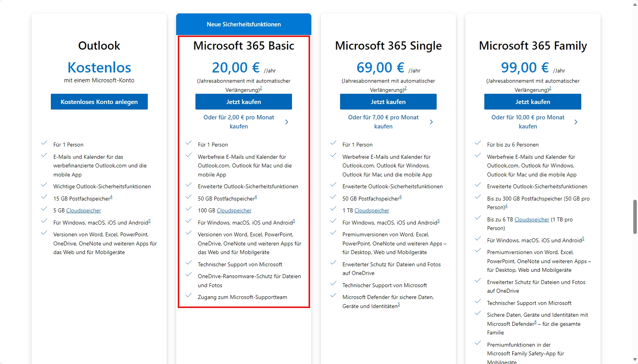The image size is (638, 364).
Task: Create a free account with 'Kostenloses Konto anlegen'
Action: coord(99,102)
